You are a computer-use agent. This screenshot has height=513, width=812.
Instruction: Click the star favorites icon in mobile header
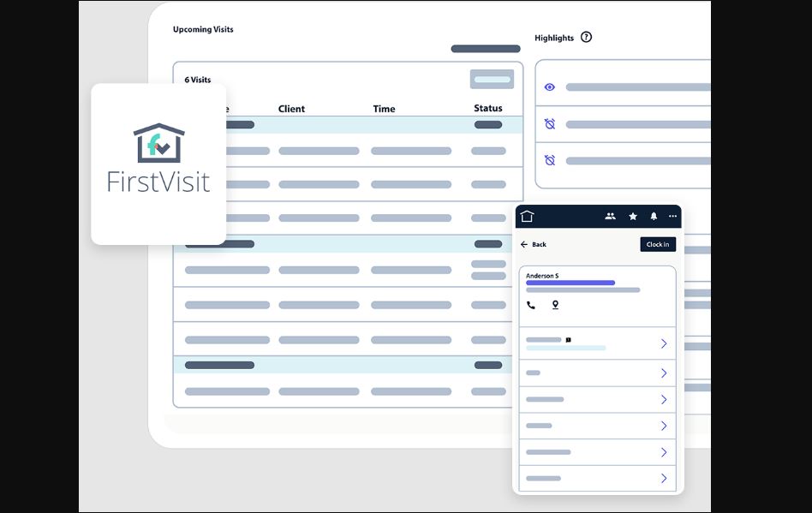coord(632,217)
